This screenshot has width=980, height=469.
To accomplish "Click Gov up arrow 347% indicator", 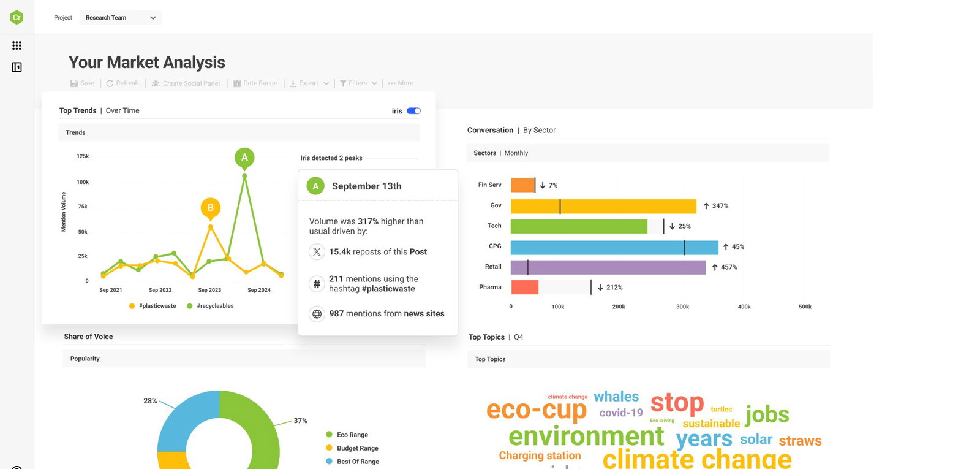I will pyautogui.click(x=715, y=206).
